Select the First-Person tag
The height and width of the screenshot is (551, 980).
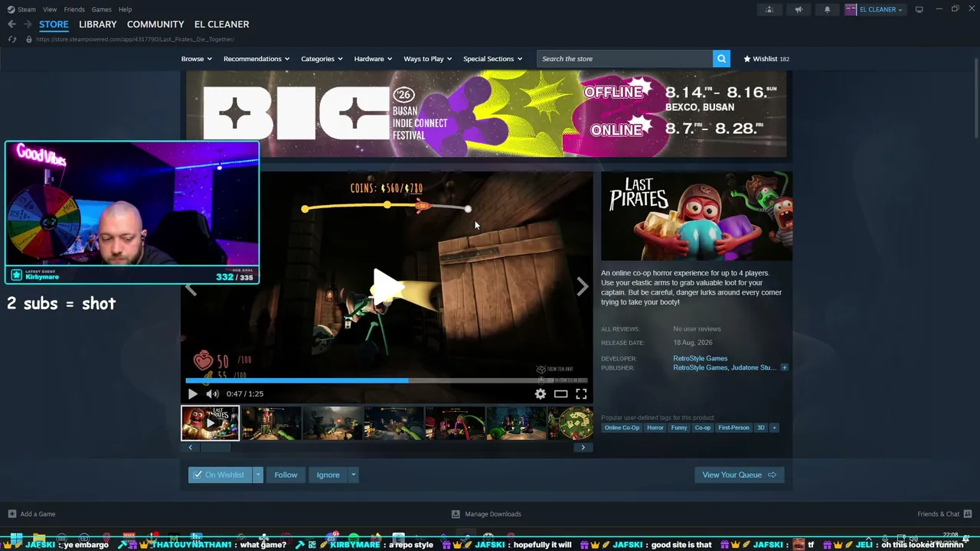[x=733, y=428]
